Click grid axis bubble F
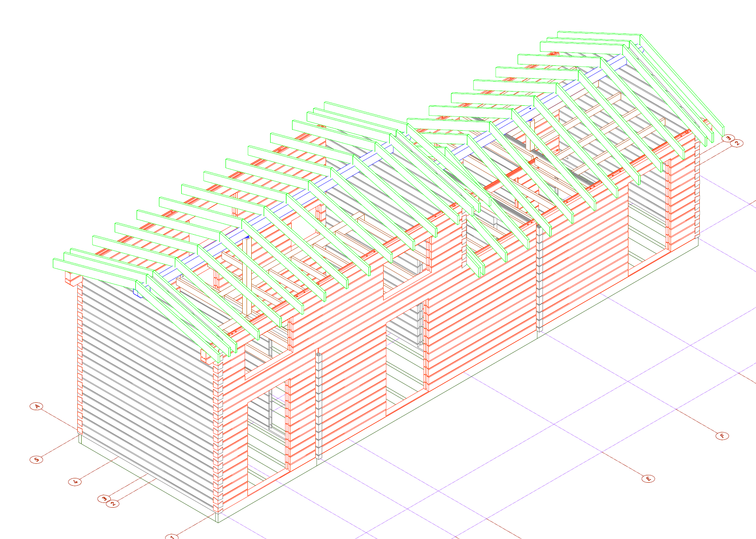Image resolution: width=756 pixels, height=539 pixels. tap(722, 436)
